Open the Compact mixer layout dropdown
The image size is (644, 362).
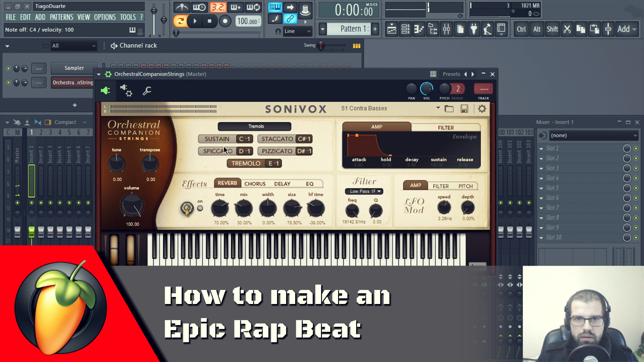click(x=70, y=122)
